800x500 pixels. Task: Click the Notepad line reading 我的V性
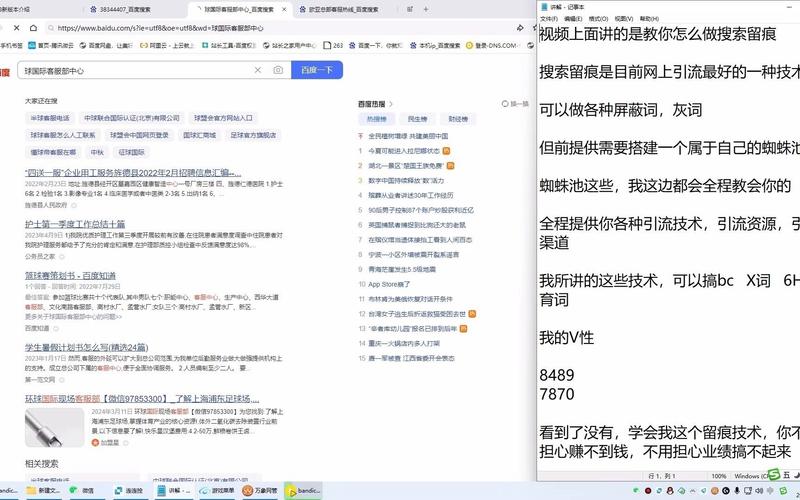pos(566,337)
